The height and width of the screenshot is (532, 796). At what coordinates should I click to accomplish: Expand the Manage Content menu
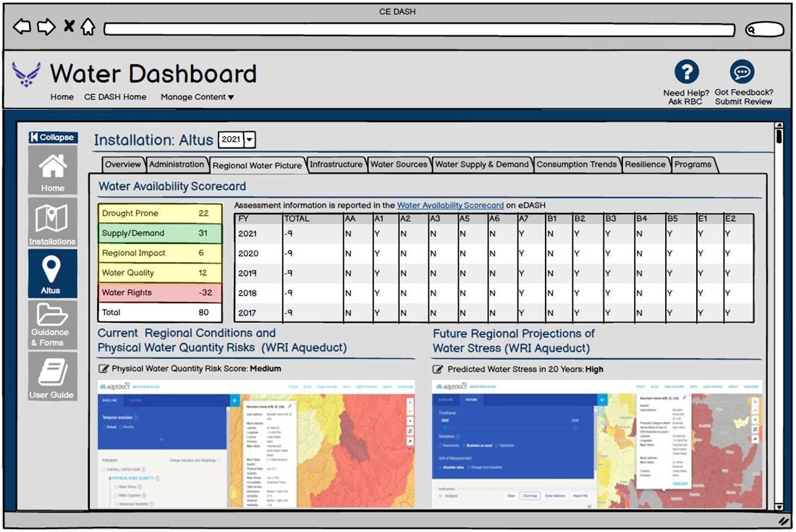(x=197, y=97)
